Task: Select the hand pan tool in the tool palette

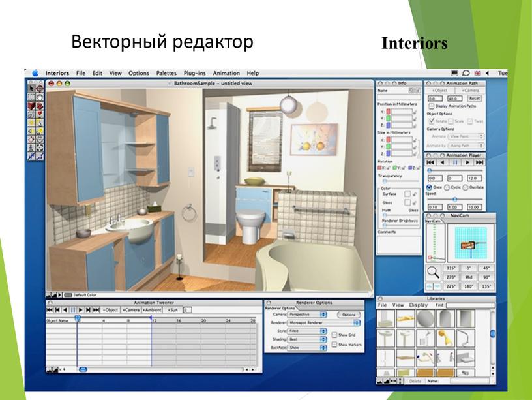Action: 40,97
